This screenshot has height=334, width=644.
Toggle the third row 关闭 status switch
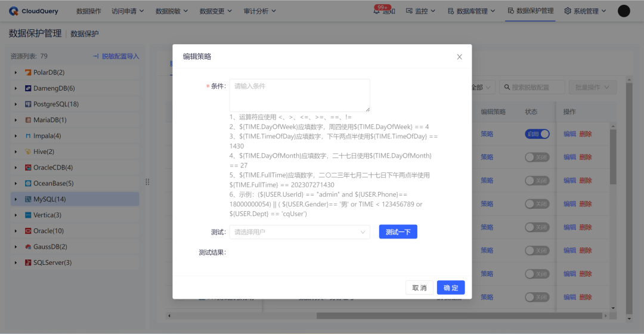(537, 181)
